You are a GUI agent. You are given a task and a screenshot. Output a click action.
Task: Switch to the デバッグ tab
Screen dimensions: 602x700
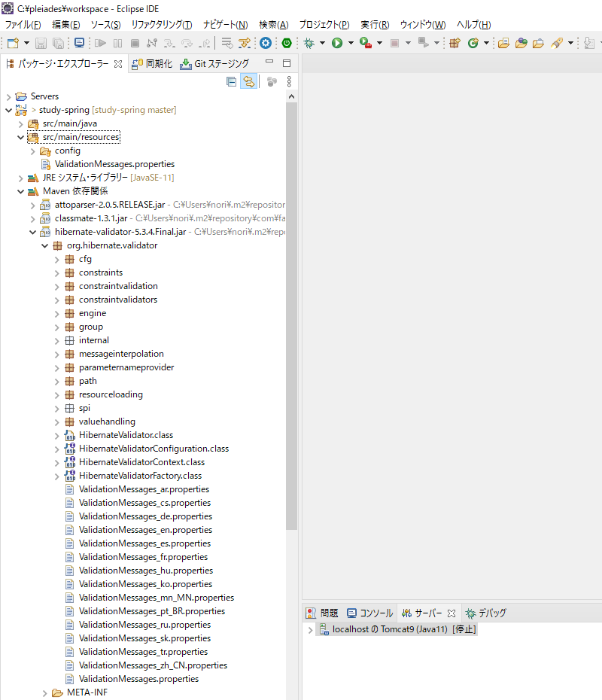pyautogui.click(x=485, y=613)
